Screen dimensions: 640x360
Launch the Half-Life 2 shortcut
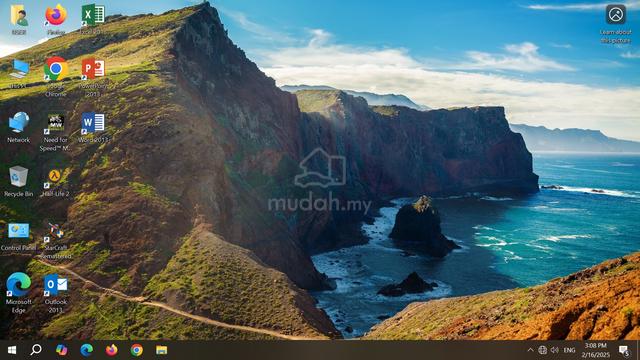pyautogui.click(x=56, y=182)
